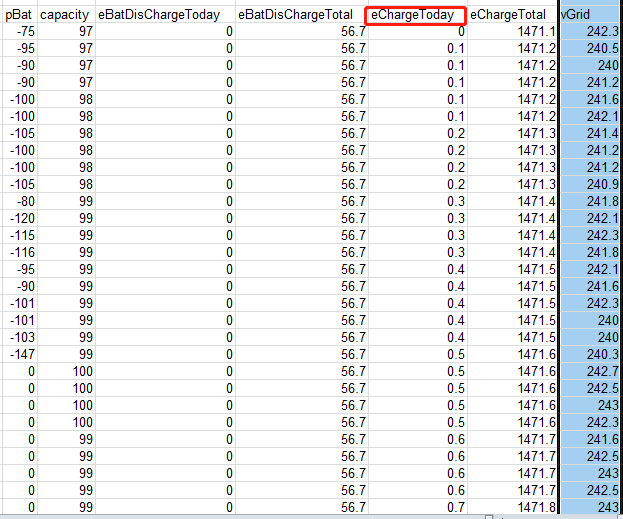Select eChargeTotal 1471.3 in the 241.4 row

tap(512, 134)
